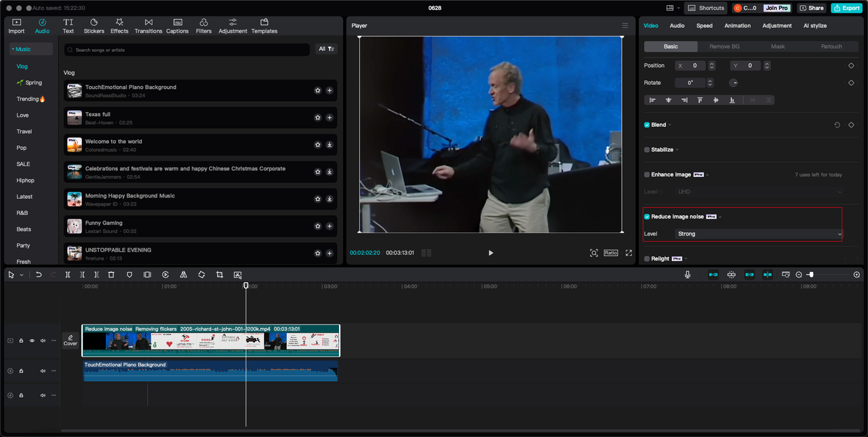The width and height of the screenshot is (868, 437).
Task: Switch to the Animation tab
Action: pyautogui.click(x=737, y=26)
